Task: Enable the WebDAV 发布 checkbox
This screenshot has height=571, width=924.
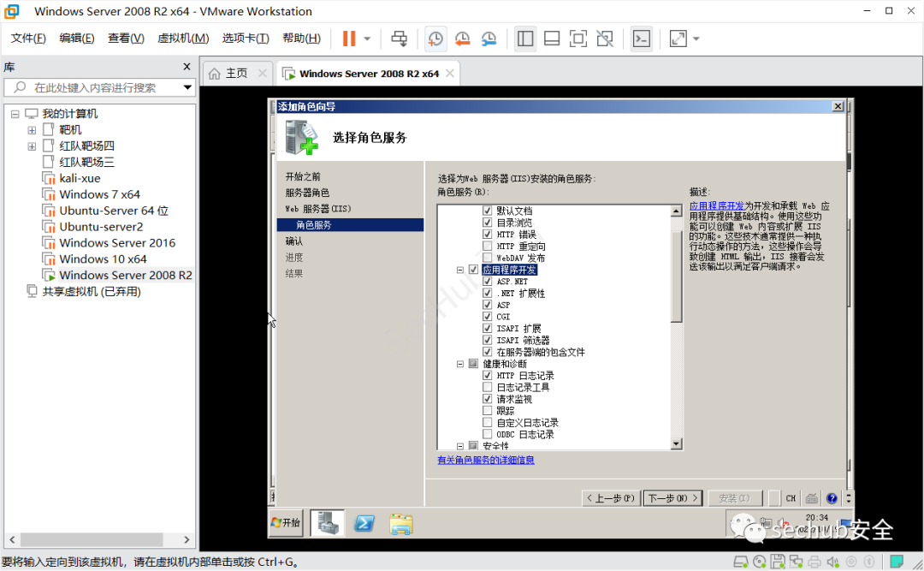Action: pyautogui.click(x=487, y=258)
